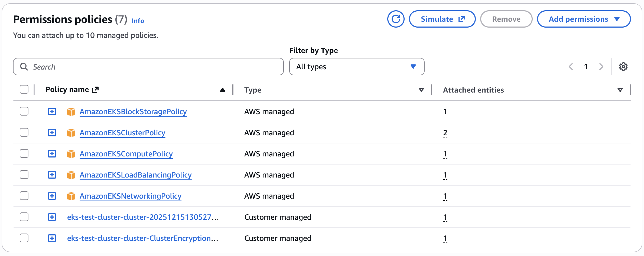The width and height of the screenshot is (644, 256).
Task: Open the table preferences gear icon
Action: tap(623, 67)
